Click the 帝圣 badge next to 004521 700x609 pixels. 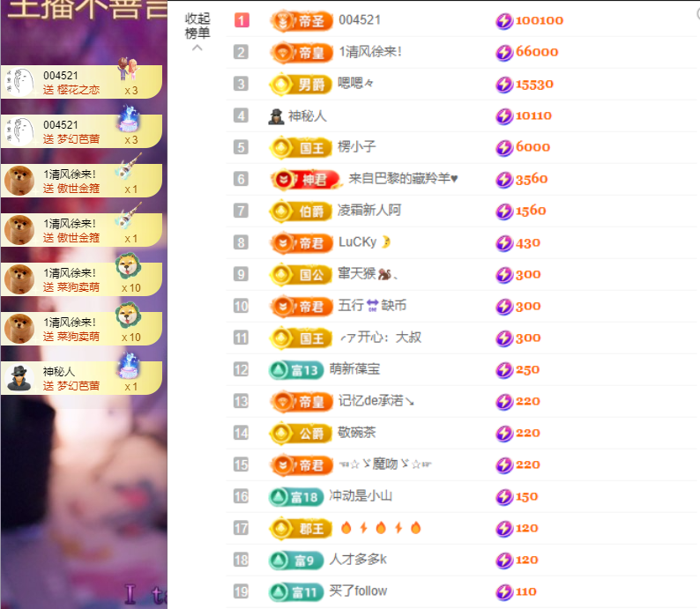tap(302, 20)
